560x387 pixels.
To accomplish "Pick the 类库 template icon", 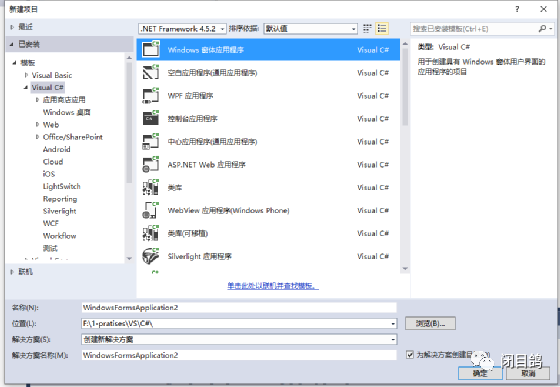I will (x=151, y=187).
